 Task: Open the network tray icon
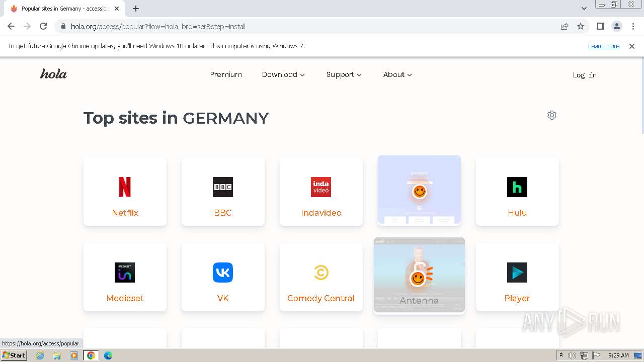point(584,355)
